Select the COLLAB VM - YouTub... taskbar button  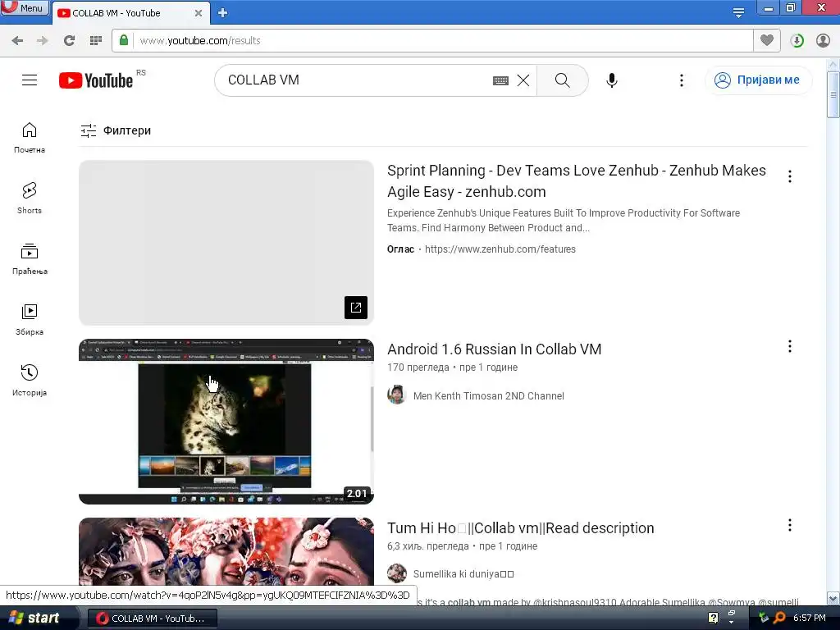(x=152, y=619)
